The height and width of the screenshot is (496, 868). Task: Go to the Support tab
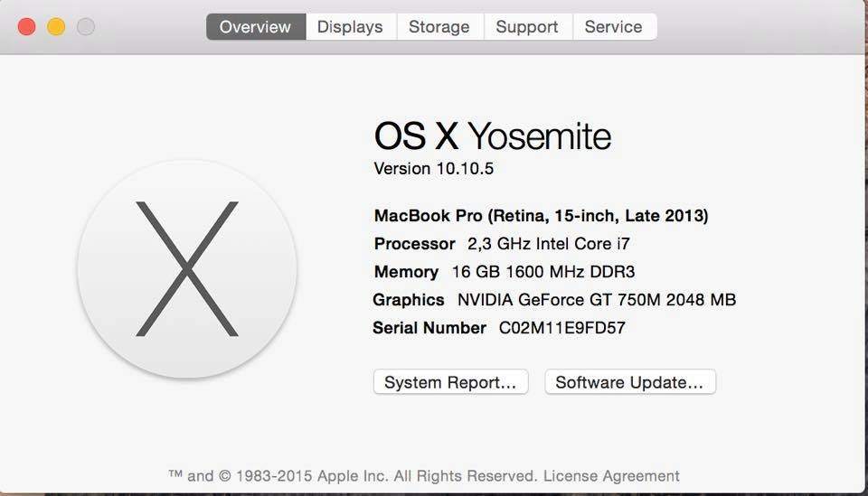pos(527,27)
